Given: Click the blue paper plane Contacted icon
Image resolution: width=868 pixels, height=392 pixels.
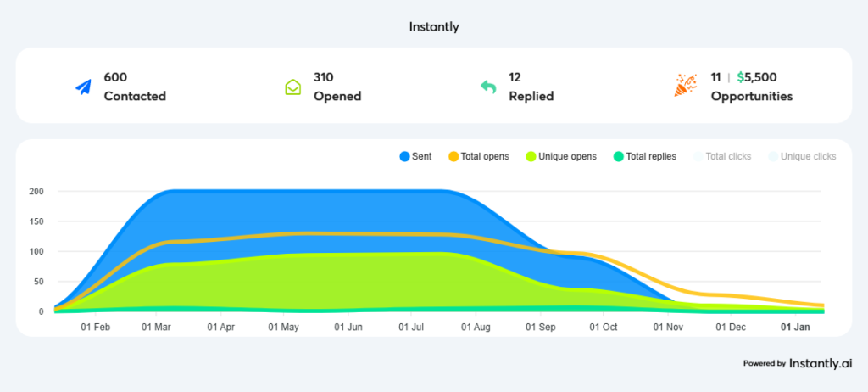Looking at the screenshot, I should coord(83,87).
